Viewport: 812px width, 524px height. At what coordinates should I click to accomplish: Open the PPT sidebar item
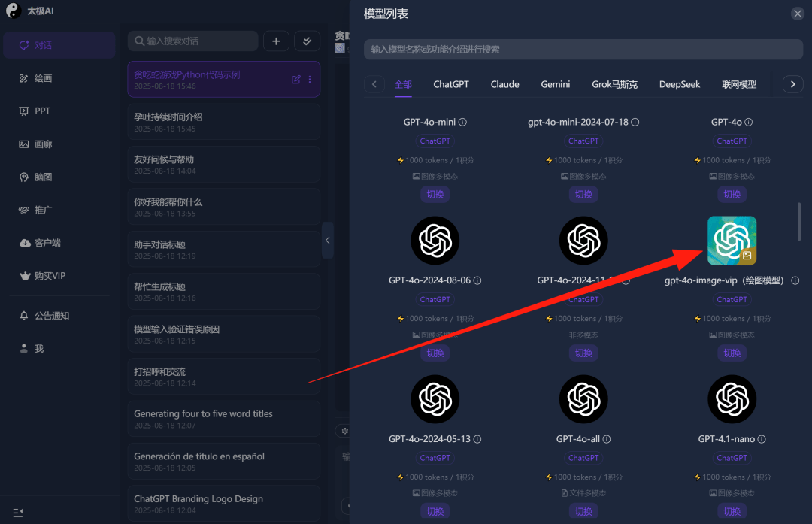point(42,111)
